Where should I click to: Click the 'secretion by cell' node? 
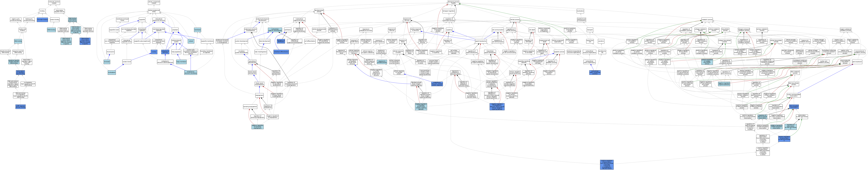tap(602, 52)
